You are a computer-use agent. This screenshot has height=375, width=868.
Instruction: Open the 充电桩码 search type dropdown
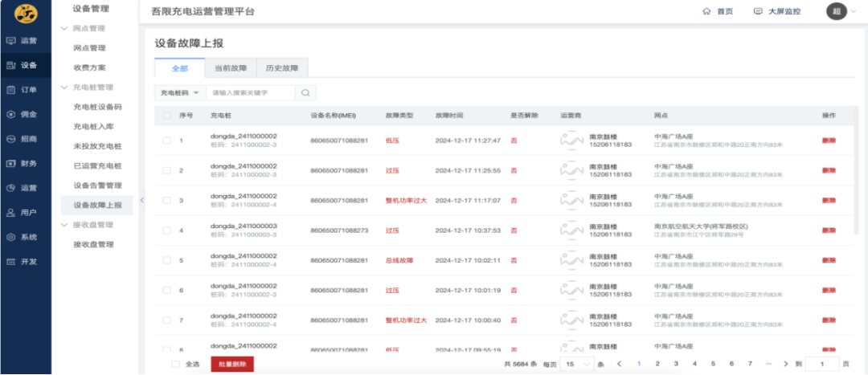(180, 93)
